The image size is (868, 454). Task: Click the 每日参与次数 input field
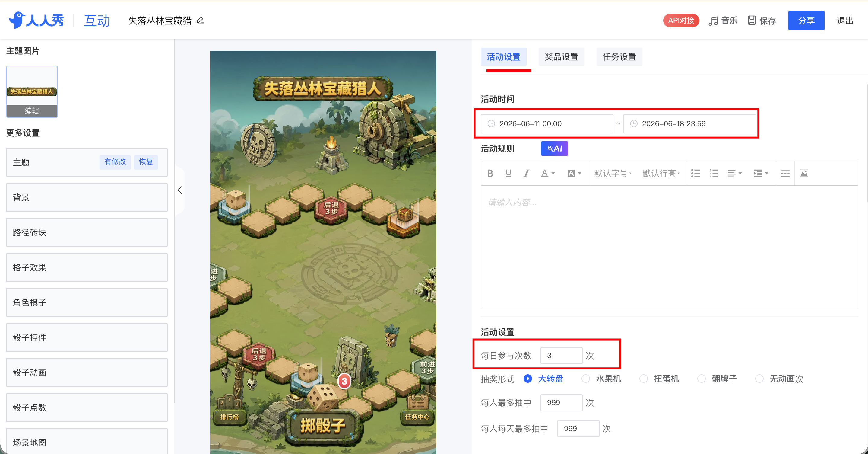561,356
